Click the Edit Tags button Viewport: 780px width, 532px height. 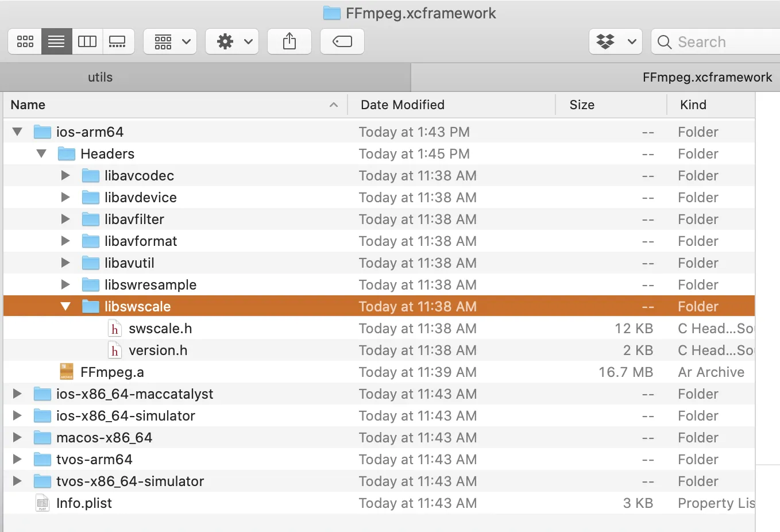click(x=342, y=41)
